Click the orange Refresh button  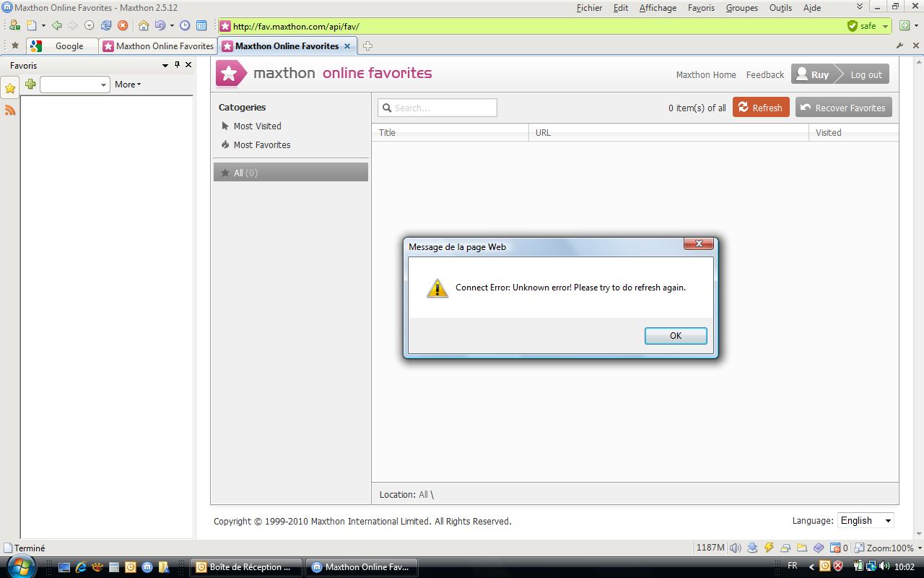761,107
